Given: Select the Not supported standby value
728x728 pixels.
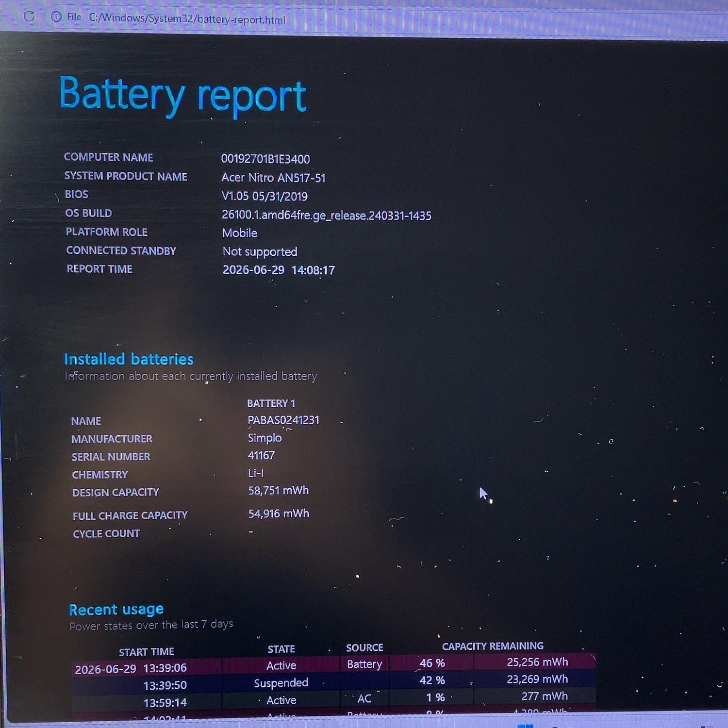Looking at the screenshot, I should (x=260, y=251).
